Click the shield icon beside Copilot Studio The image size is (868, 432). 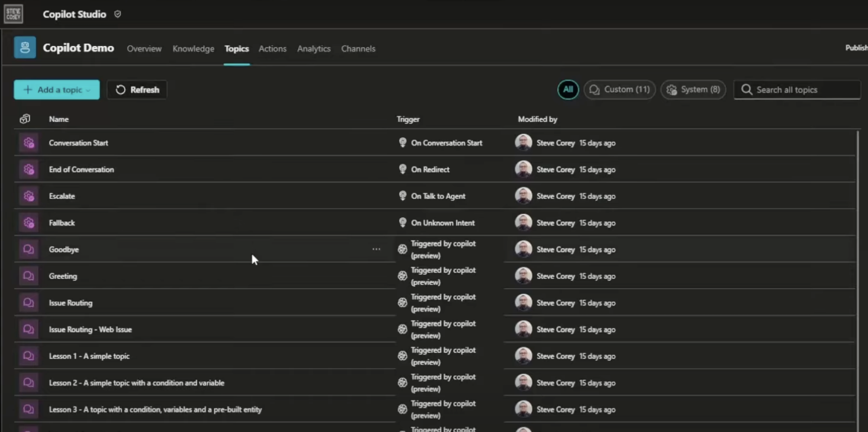click(118, 14)
